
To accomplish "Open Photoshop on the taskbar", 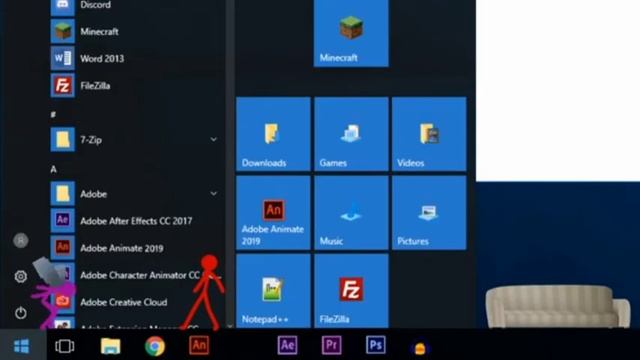I will coord(376,345).
